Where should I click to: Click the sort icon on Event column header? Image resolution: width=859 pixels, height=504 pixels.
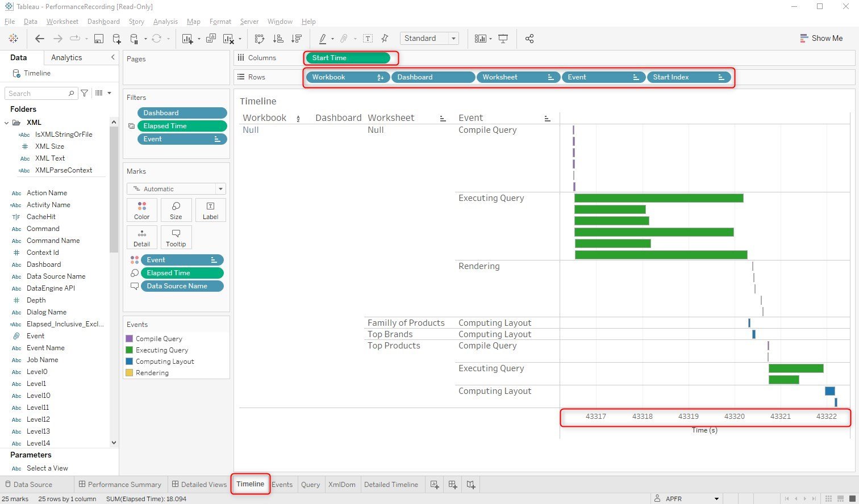pos(547,118)
